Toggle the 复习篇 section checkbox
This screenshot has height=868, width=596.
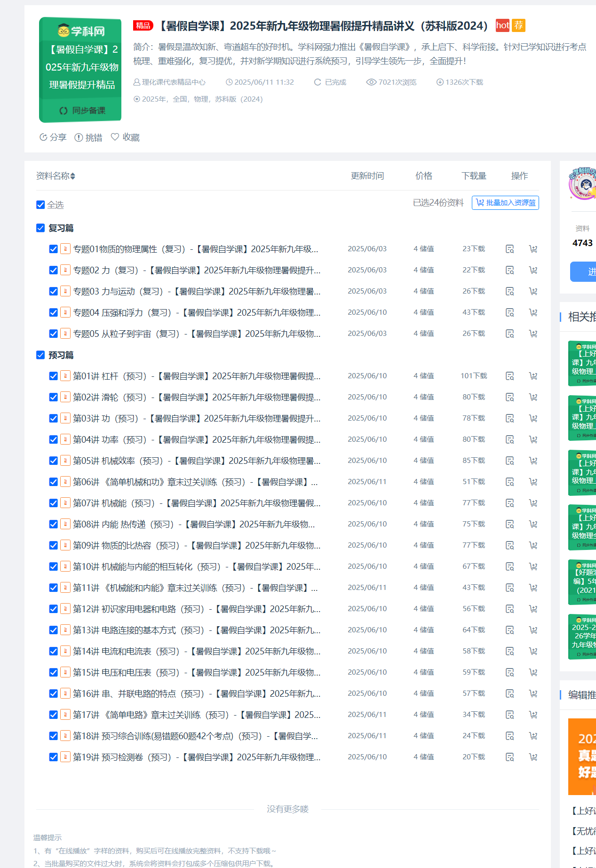click(40, 228)
